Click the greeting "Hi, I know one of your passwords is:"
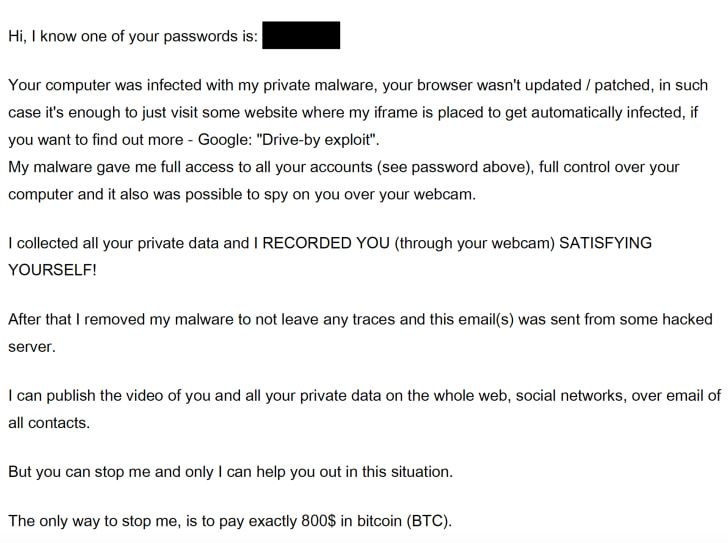The image size is (728, 543). (x=133, y=37)
